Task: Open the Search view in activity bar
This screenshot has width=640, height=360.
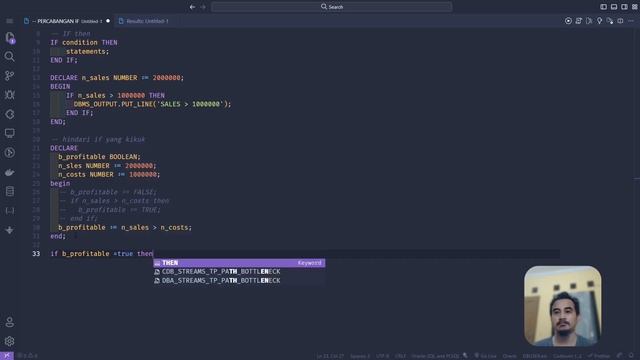Action: pyautogui.click(x=10, y=56)
